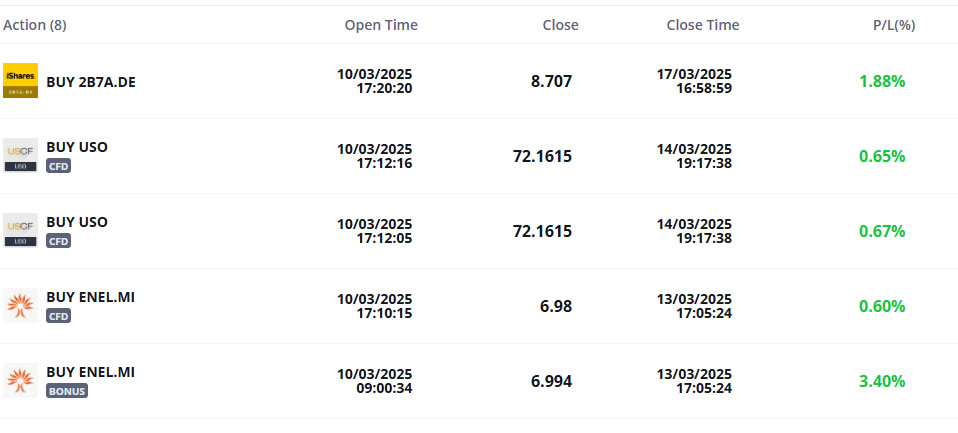The height and width of the screenshot is (433, 958).
Task: Click the USCF logo on the 0.65% USO row
Action: pos(20,156)
